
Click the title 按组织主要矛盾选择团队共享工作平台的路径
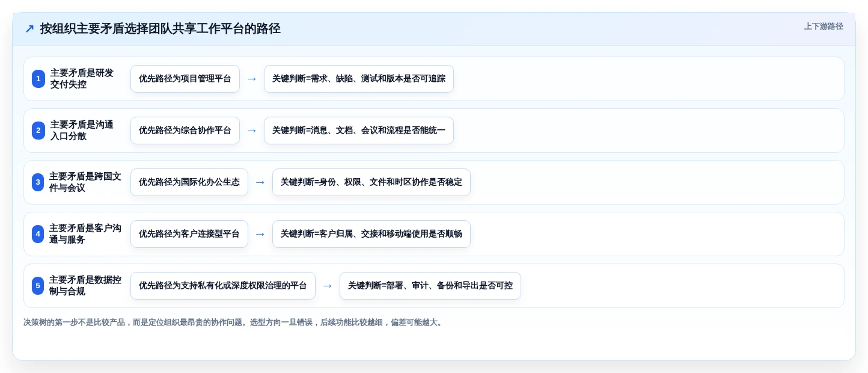pyautogui.click(x=160, y=29)
